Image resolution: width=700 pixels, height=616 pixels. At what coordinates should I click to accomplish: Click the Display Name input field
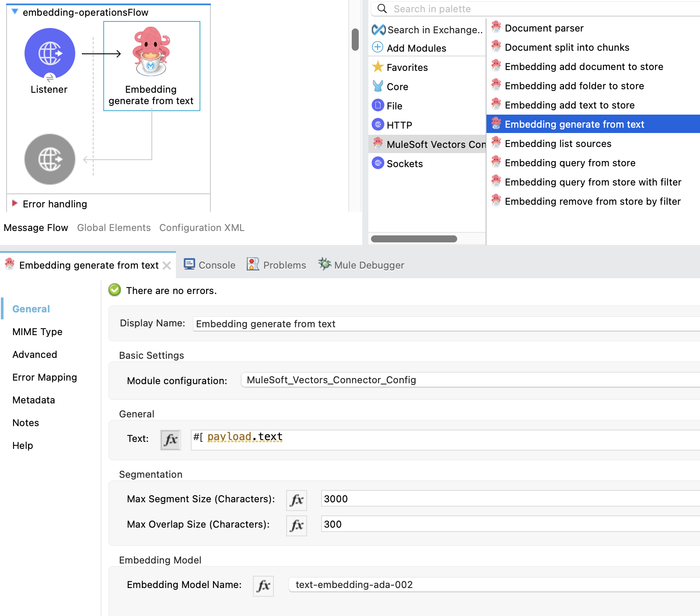point(446,324)
